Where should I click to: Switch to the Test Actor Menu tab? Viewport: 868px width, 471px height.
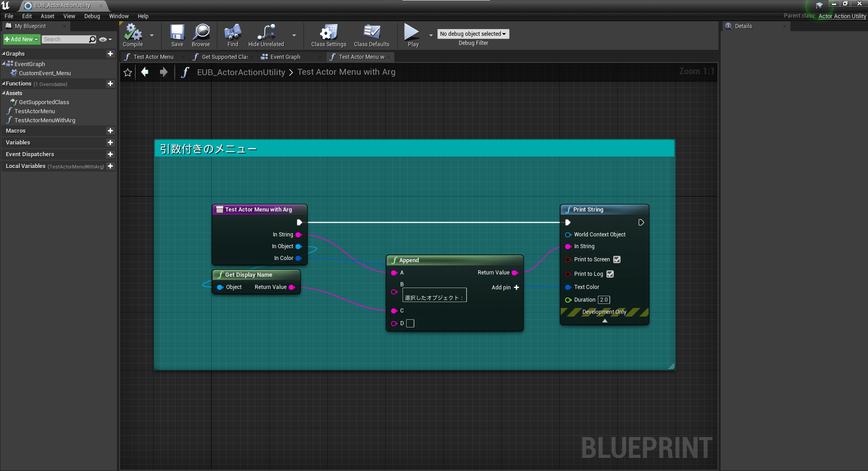pos(154,57)
